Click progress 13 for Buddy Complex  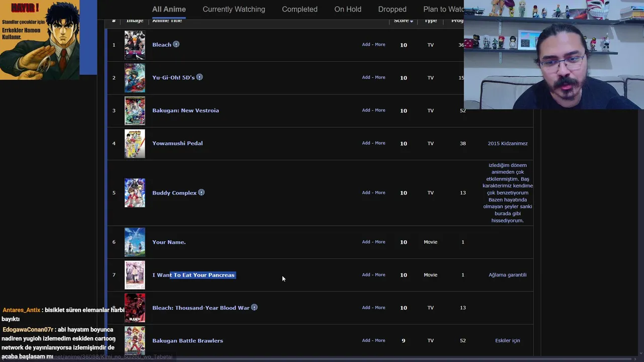pos(463,193)
